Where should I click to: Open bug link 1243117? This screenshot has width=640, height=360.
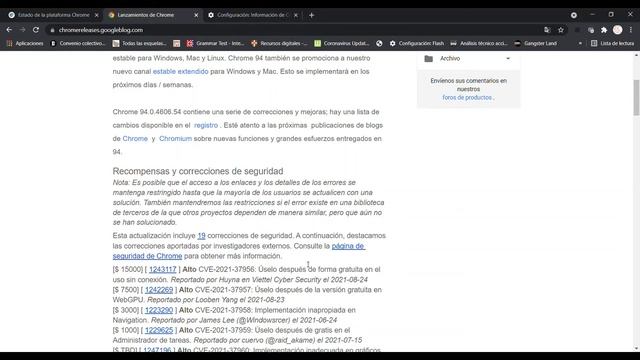[162, 269]
